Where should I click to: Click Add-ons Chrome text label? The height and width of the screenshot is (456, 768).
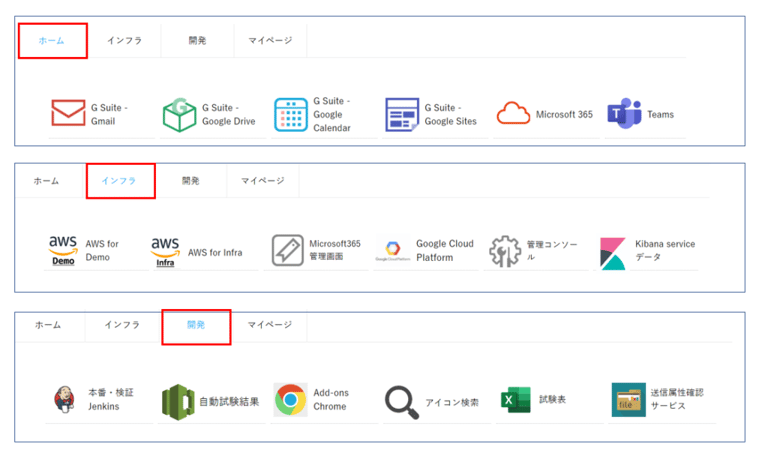pos(331,399)
